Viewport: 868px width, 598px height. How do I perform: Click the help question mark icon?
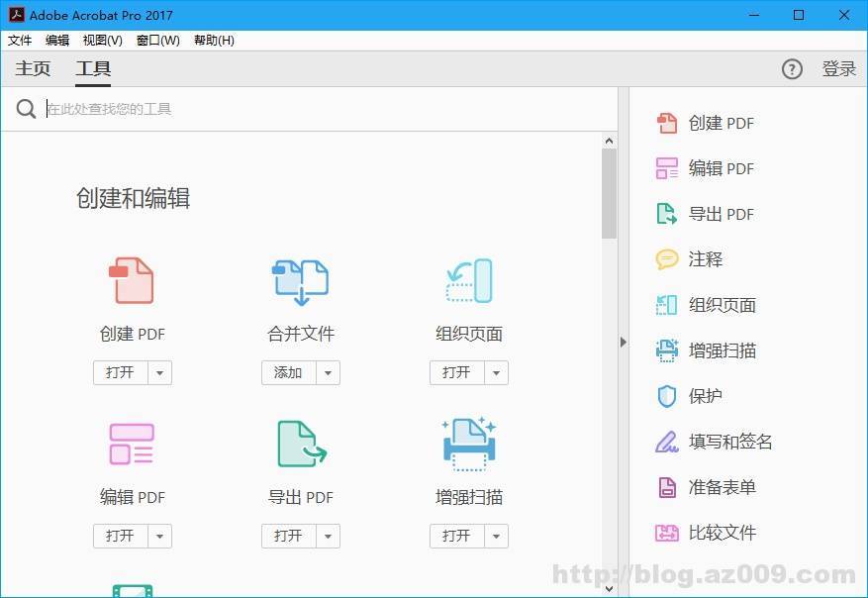click(792, 69)
